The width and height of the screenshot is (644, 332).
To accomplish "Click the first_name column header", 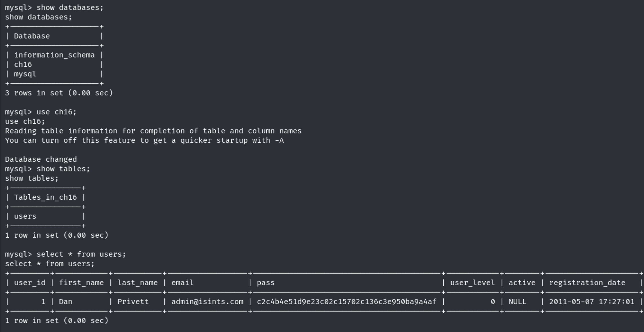I will click(81, 283).
